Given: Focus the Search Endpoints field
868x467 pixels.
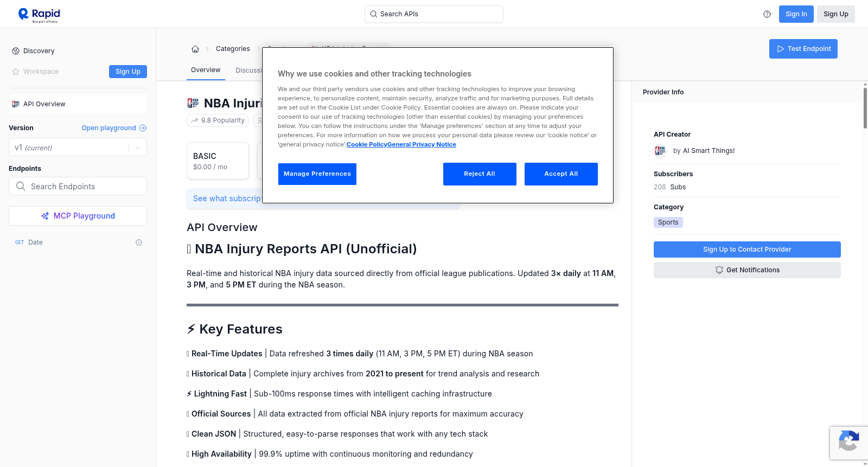Looking at the screenshot, I should pyautogui.click(x=78, y=186).
